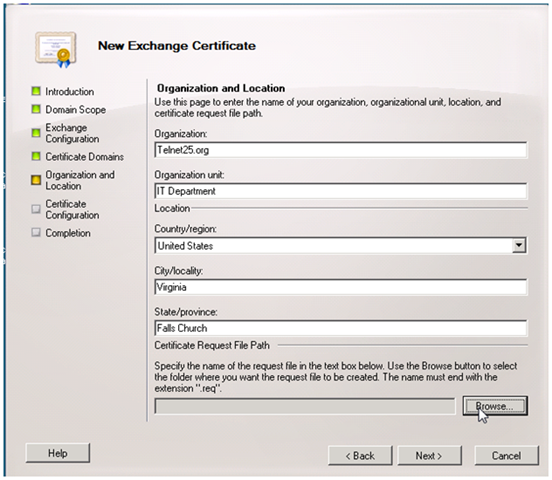Click the Organization unit field with IT Department
The width and height of the screenshot is (552, 480).
pos(340,191)
